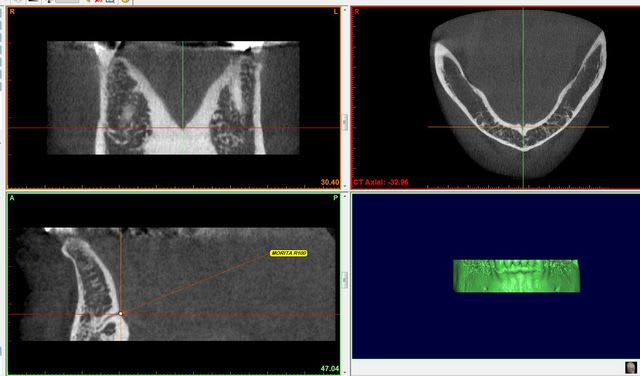Click the sagittal slice scrollbar thumb

[x=345, y=280]
